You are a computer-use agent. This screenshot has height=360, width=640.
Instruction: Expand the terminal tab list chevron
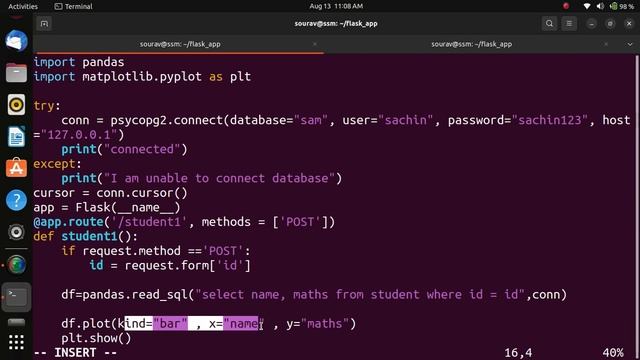pos(629,44)
